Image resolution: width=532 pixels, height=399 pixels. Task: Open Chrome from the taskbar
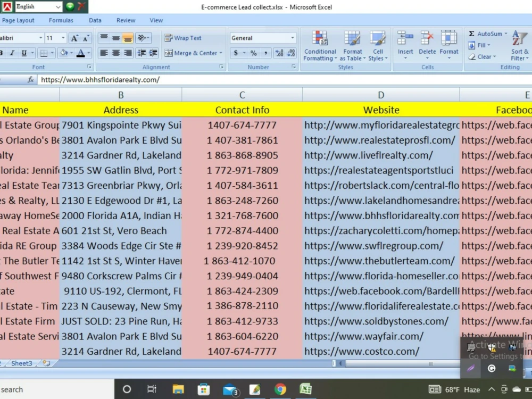point(280,389)
